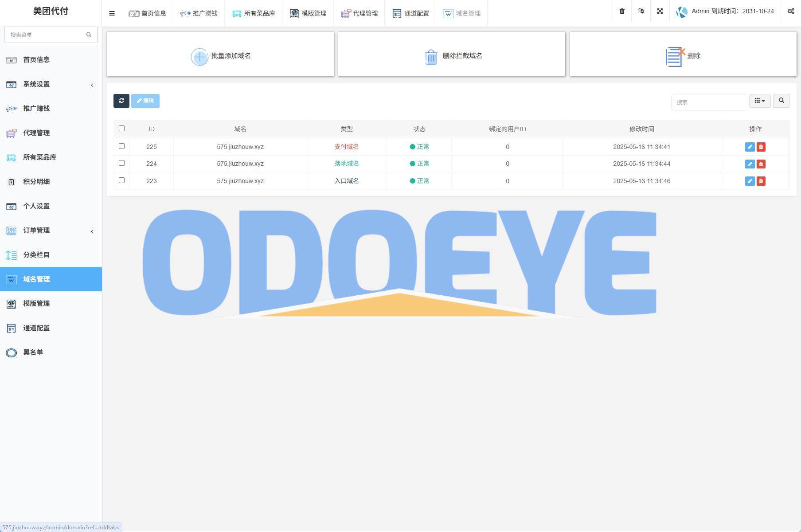Click the search magnifier button above table
This screenshot has height=532, width=801.
(781, 101)
